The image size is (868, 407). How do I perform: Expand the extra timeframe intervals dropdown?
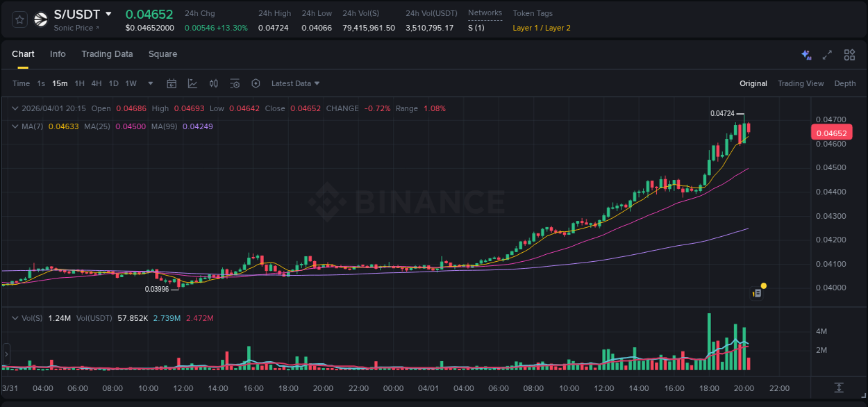coord(149,83)
